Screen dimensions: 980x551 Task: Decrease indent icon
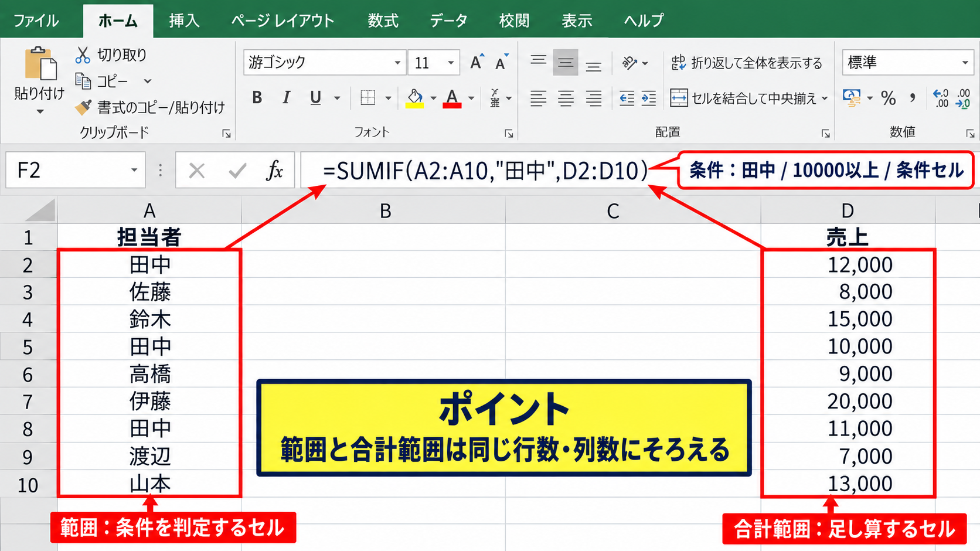pyautogui.click(x=627, y=98)
